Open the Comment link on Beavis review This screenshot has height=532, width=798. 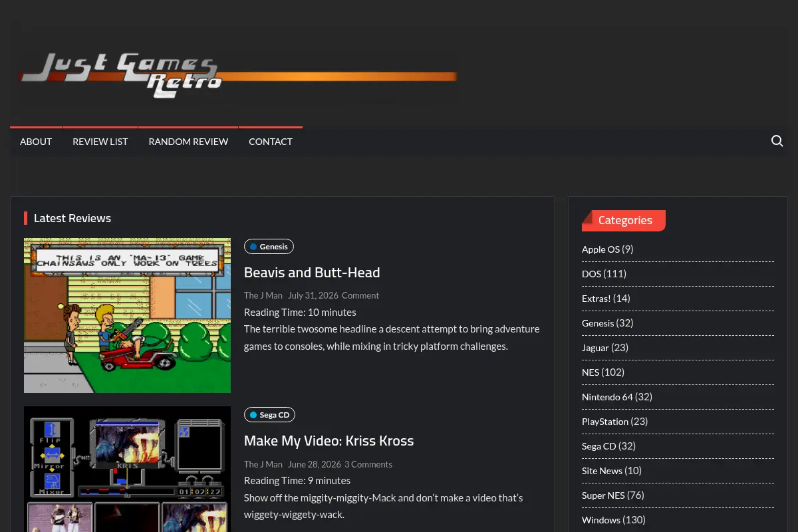[x=360, y=295]
